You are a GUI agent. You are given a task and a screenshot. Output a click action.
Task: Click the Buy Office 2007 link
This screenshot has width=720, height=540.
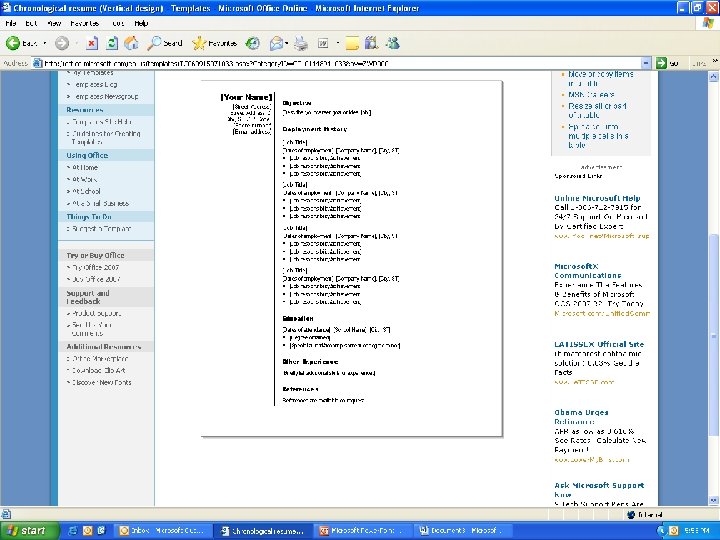96,279
